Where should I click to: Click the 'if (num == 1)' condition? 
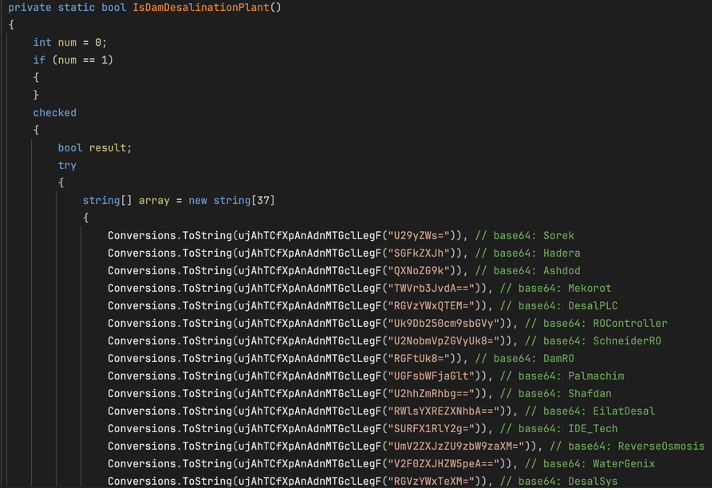point(72,60)
